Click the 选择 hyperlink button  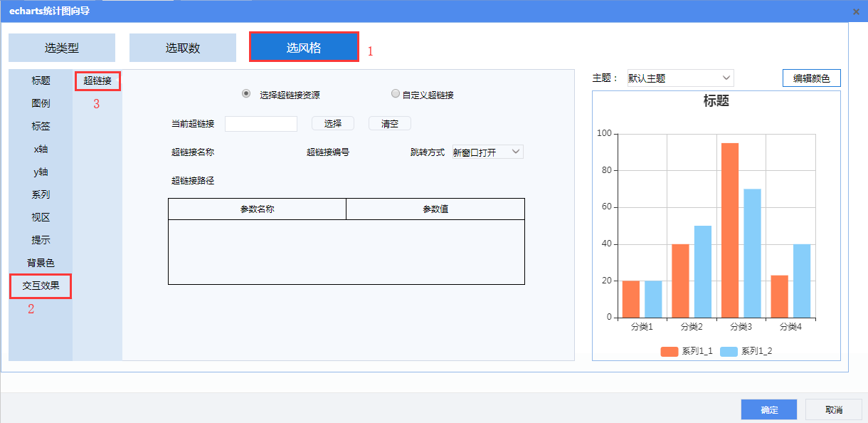[x=333, y=123]
